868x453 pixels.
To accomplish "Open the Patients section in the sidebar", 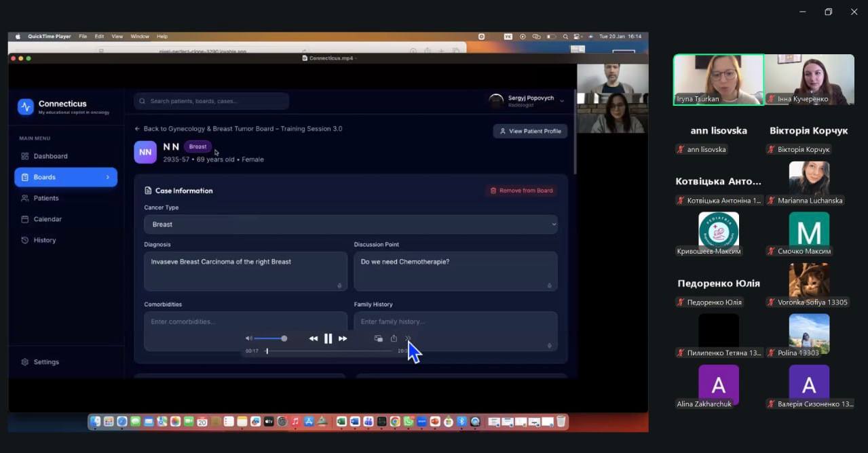I will pos(46,198).
